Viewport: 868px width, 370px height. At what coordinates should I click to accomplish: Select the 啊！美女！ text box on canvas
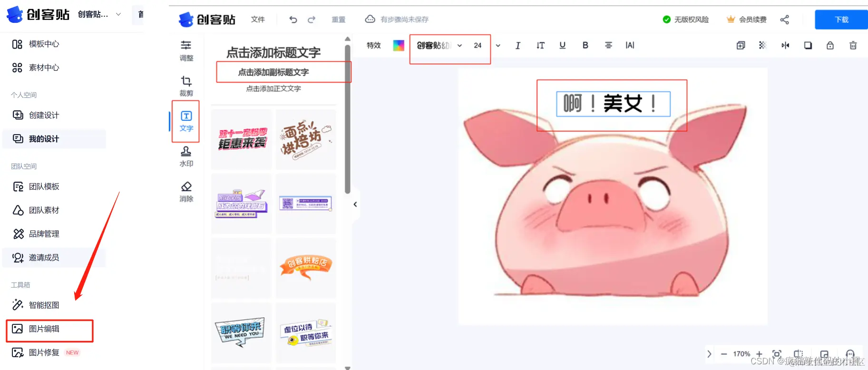point(613,104)
